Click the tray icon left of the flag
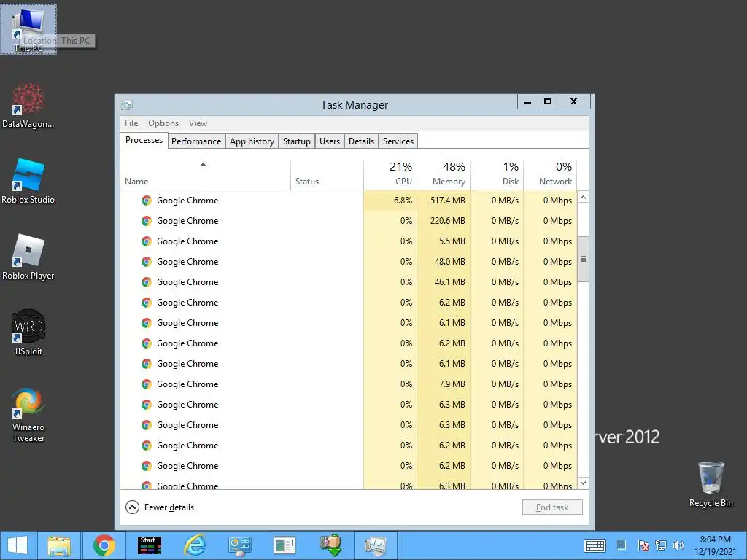The image size is (747, 560). click(x=621, y=545)
